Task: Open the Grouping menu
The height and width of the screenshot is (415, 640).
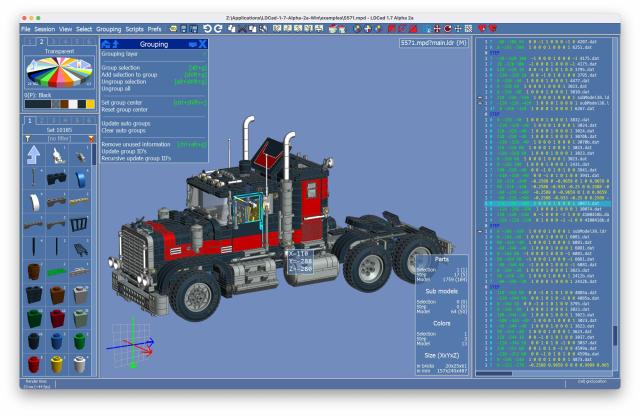Action: (109, 29)
